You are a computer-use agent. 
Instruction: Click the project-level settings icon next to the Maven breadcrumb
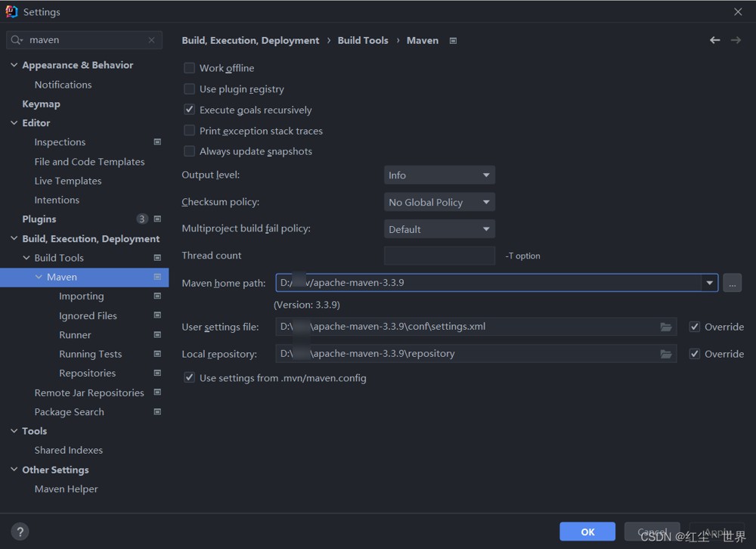(x=453, y=41)
